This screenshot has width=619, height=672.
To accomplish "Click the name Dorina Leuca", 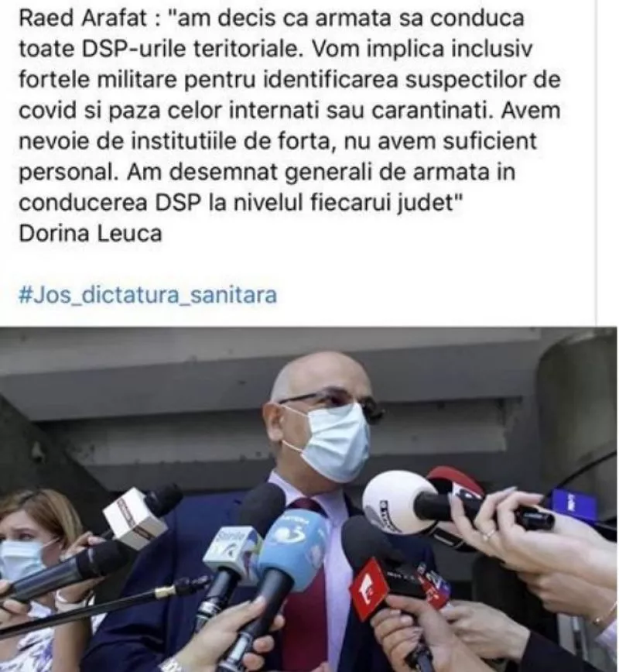I will pos(91,234).
